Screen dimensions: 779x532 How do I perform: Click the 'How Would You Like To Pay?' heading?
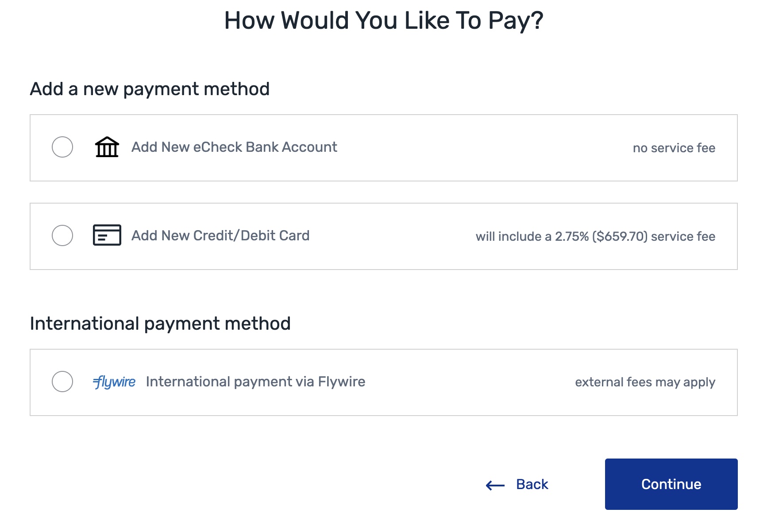pyautogui.click(x=384, y=21)
